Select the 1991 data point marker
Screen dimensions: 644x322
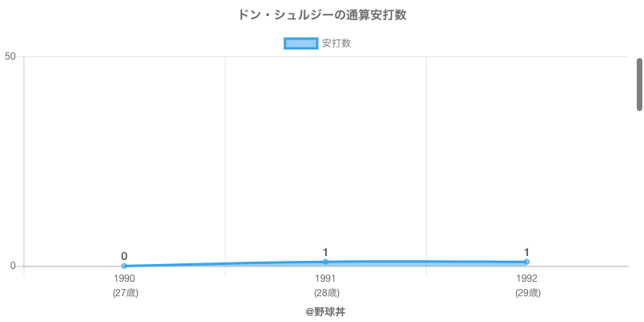tap(325, 262)
